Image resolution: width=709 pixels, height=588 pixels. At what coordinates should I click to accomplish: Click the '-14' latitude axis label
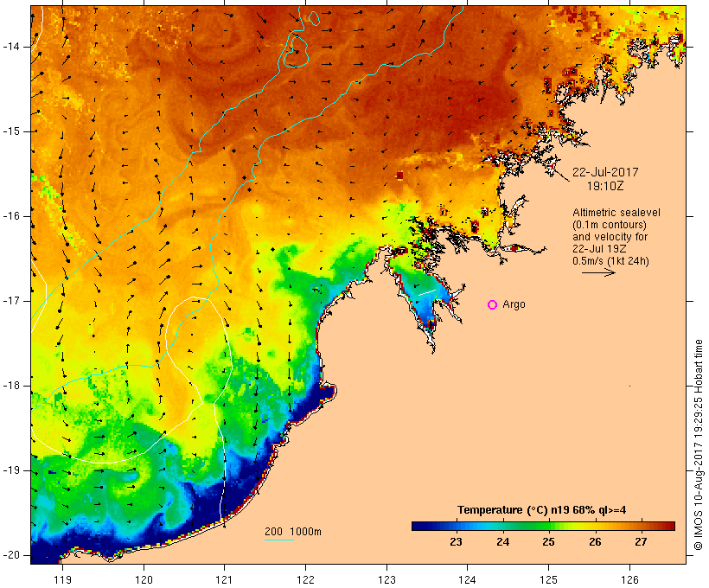(12, 47)
